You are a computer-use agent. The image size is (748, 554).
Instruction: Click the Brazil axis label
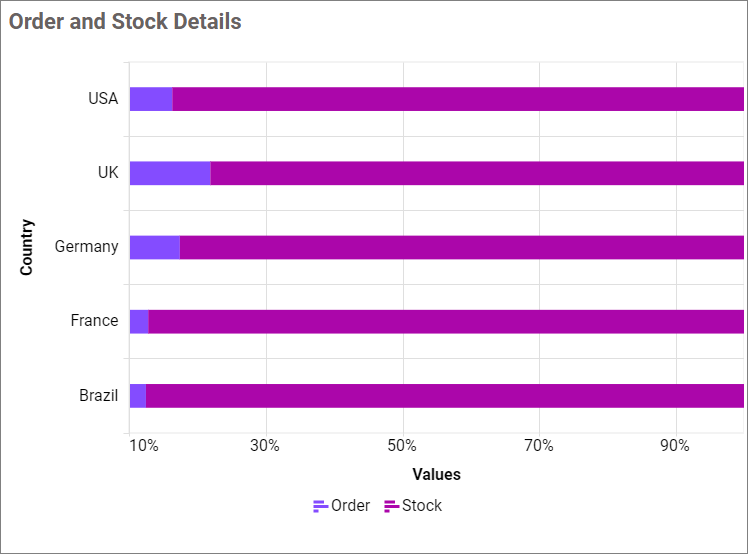pos(98,396)
